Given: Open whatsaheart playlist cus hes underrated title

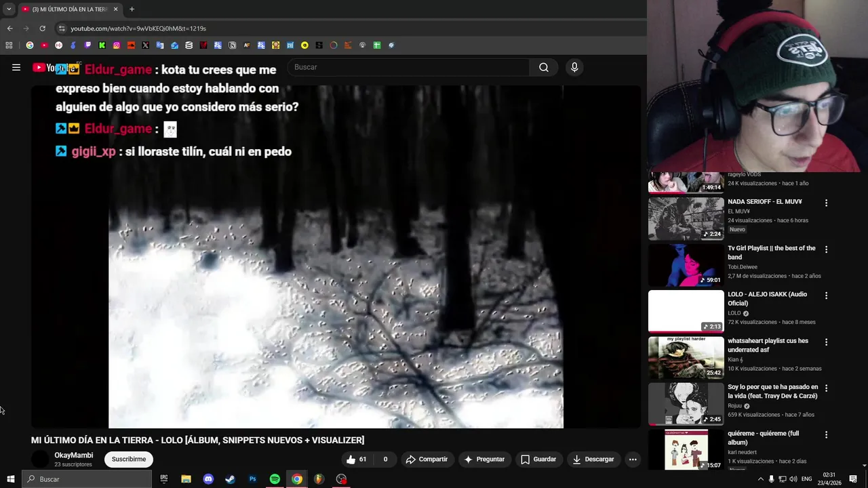Looking at the screenshot, I should click(x=768, y=345).
